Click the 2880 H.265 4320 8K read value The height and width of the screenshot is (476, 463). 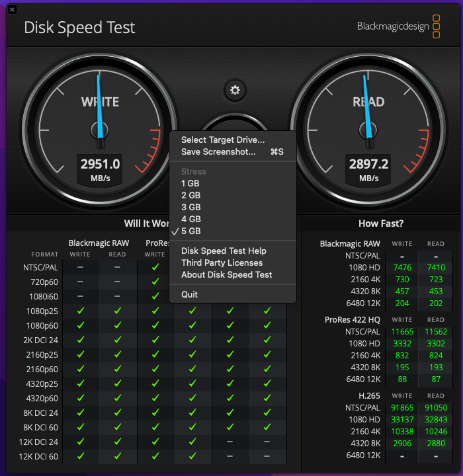point(436,443)
